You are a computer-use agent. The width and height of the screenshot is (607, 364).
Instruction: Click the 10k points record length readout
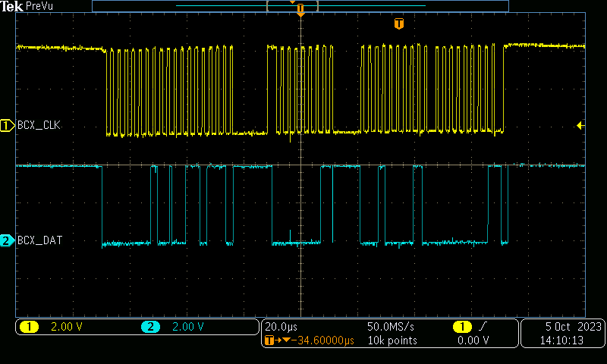[x=392, y=340]
